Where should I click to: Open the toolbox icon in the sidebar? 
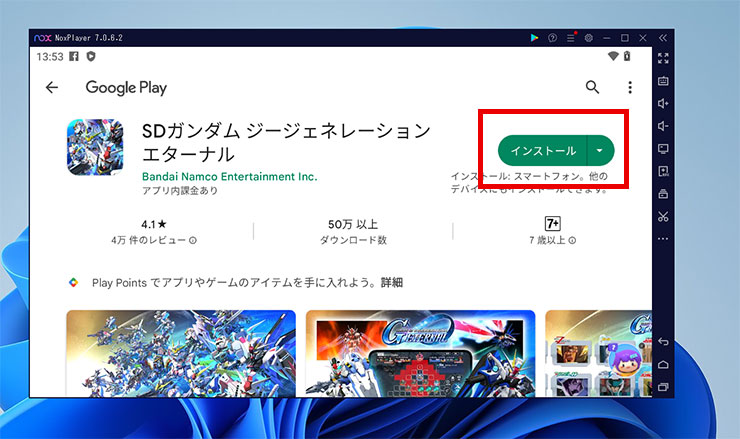click(663, 194)
